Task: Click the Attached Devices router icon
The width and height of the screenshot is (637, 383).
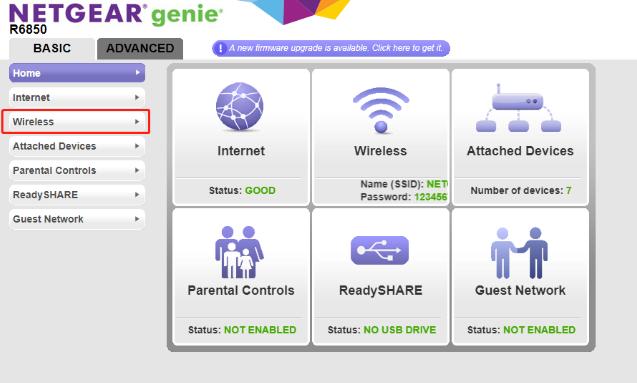Action: [518, 108]
